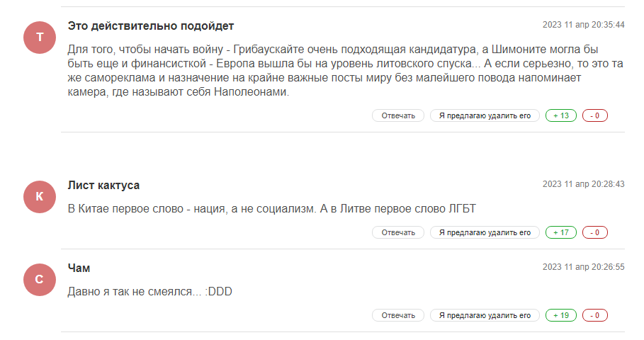Suggest deleting the "Лист кактуса" comment

point(485,232)
